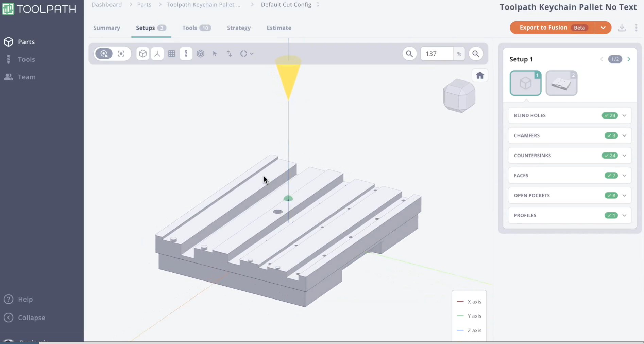Open the Summary tab
This screenshot has width=644, height=344.
point(106,28)
